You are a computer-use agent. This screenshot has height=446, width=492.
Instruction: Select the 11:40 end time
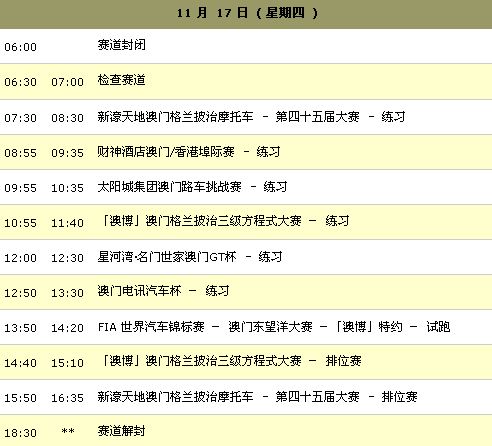67,223
